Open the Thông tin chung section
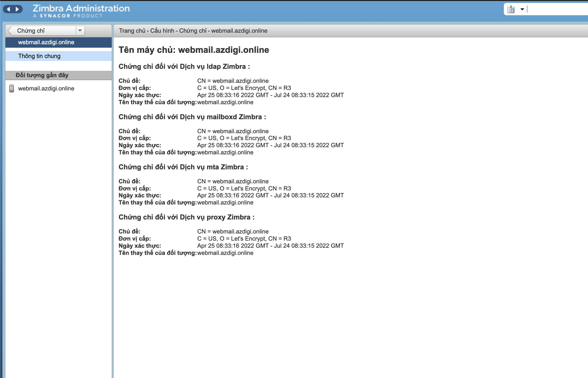This screenshot has width=588, height=378. pos(39,56)
